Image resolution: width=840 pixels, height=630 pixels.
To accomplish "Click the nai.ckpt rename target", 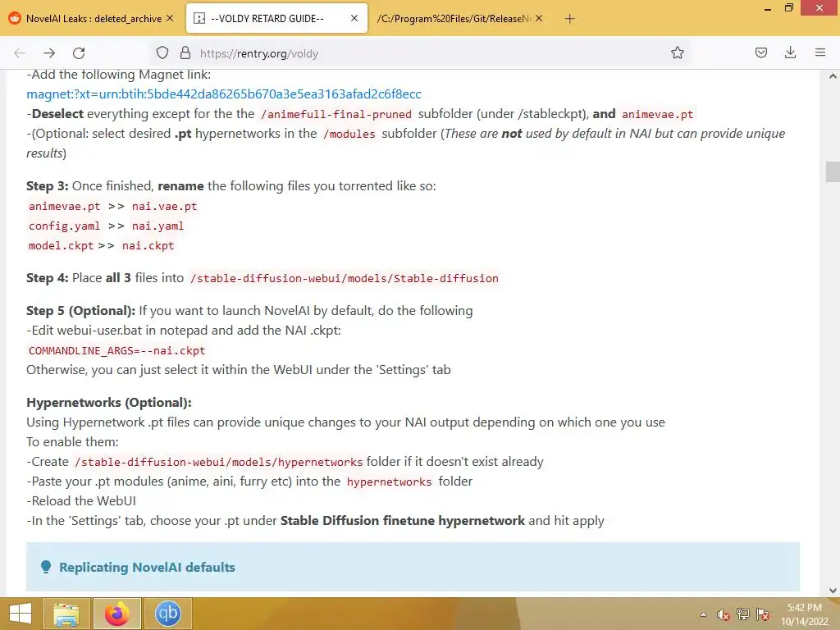I will [148, 246].
